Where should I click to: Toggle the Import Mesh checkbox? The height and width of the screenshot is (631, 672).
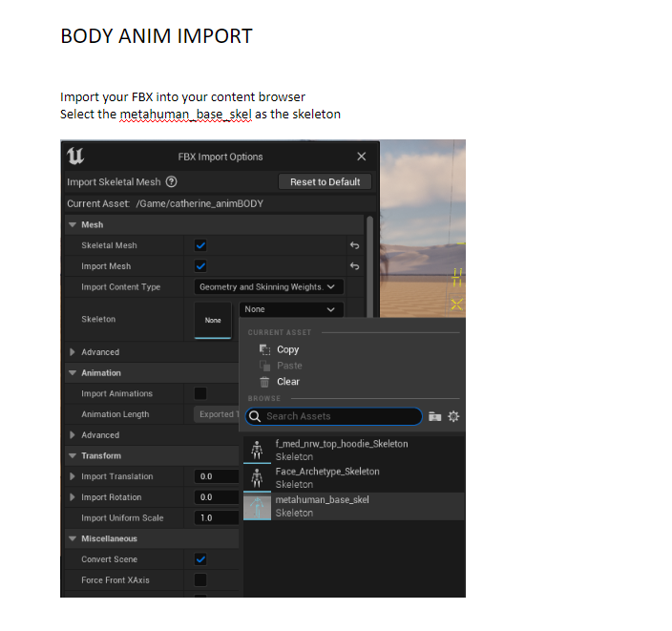pos(200,266)
